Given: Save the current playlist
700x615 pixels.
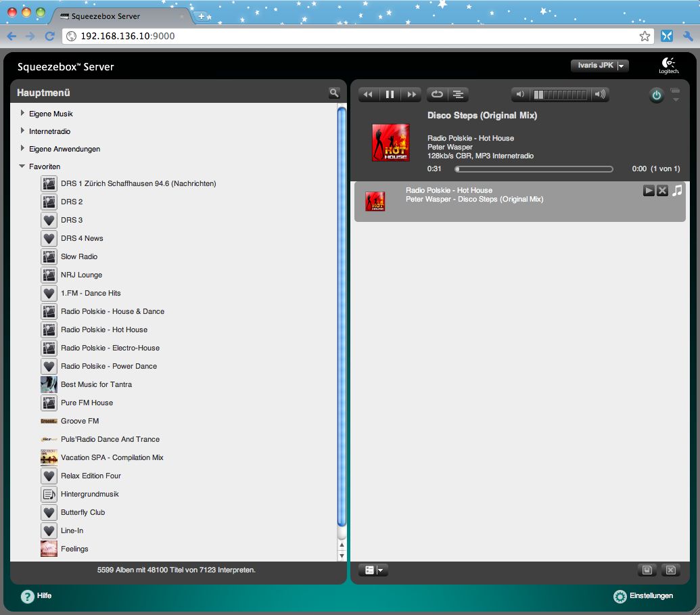Looking at the screenshot, I should point(647,570).
